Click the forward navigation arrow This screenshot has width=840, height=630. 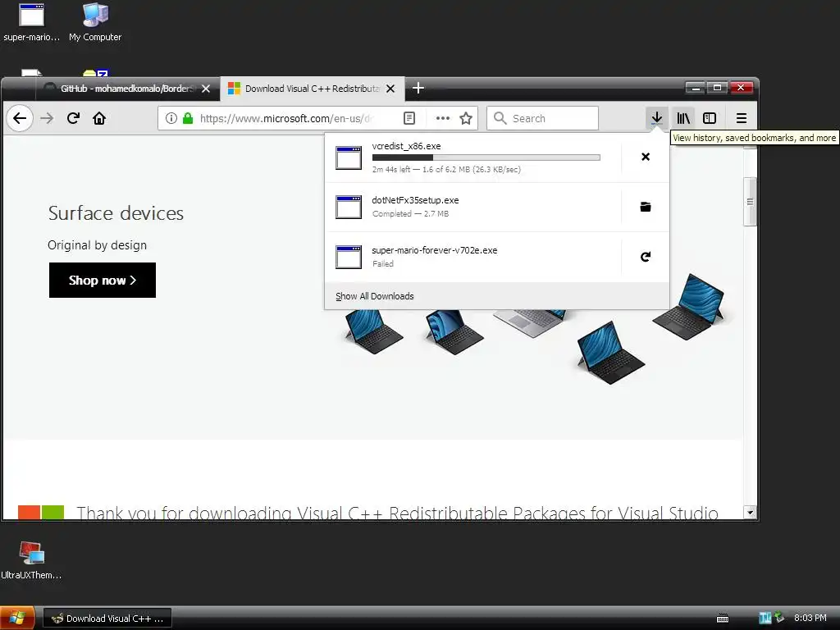pos(47,118)
